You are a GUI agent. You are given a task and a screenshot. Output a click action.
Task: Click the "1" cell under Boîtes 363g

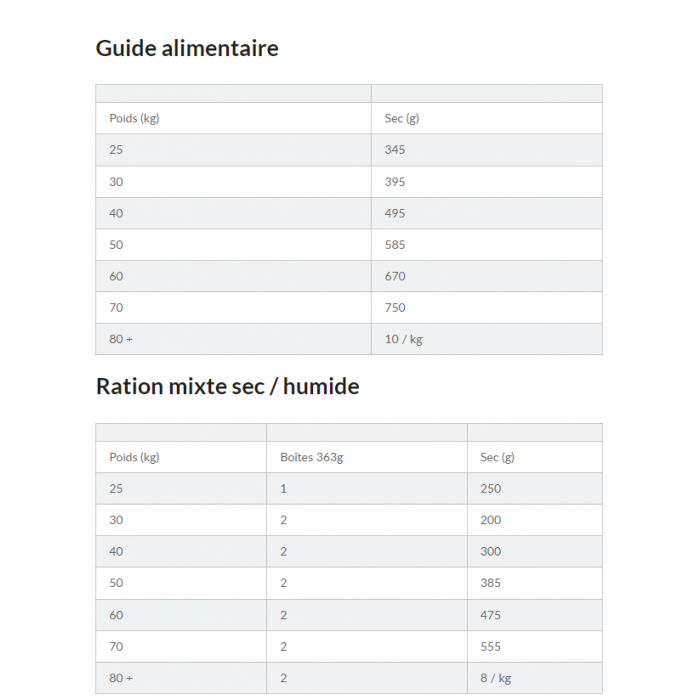click(284, 489)
